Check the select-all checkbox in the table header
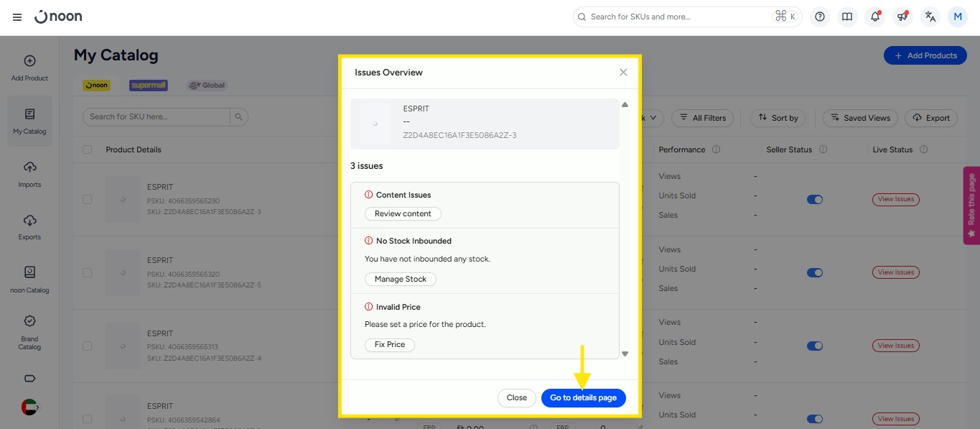980x429 pixels. (x=88, y=149)
